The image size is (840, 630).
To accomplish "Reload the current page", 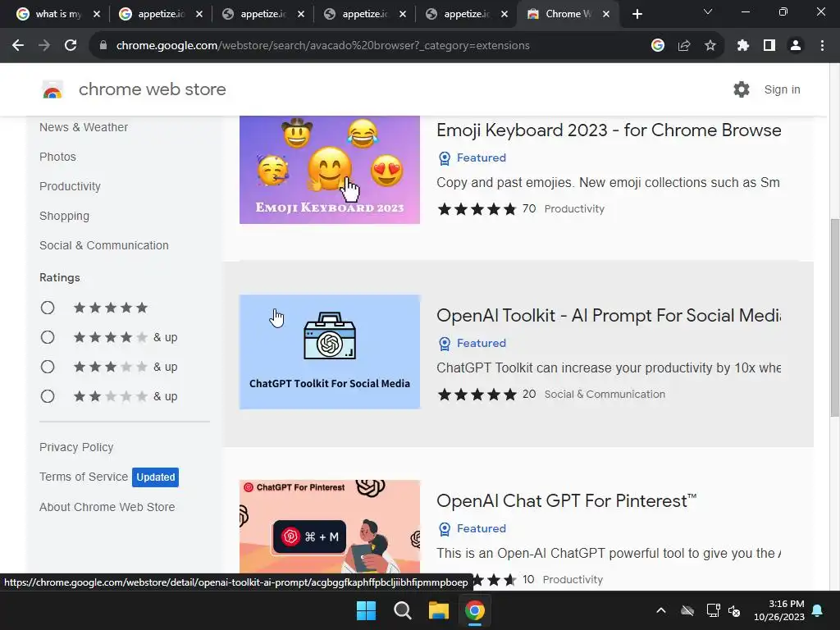I will point(71,46).
